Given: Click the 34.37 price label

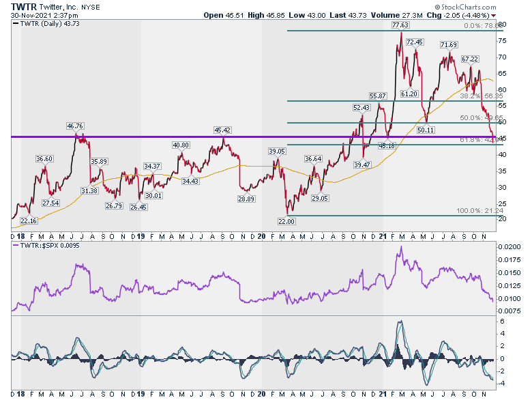Looking at the screenshot, I should pyautogui.click(x=152, y=167).
